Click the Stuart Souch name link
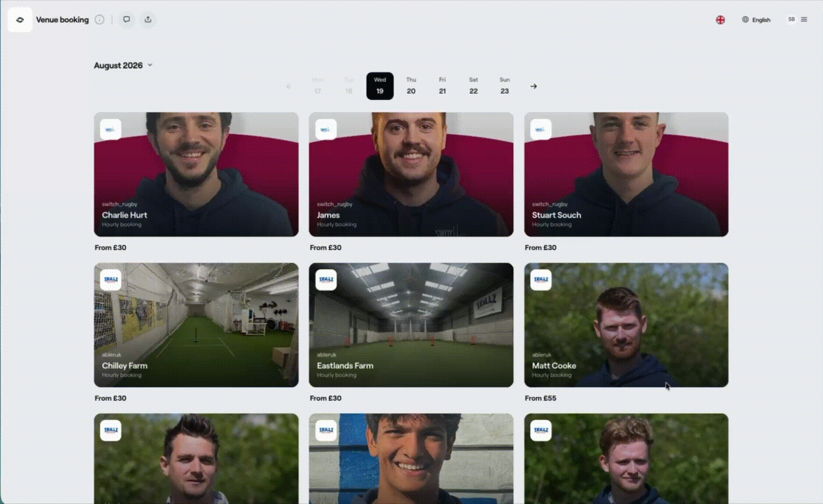823x504 pixels. 556,215
